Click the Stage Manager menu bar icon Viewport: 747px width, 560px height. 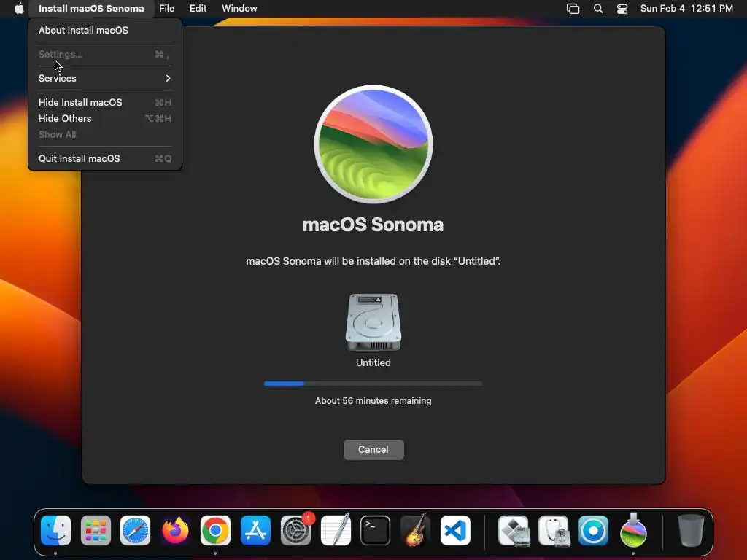pyautogui.click(x=573, y=9)
